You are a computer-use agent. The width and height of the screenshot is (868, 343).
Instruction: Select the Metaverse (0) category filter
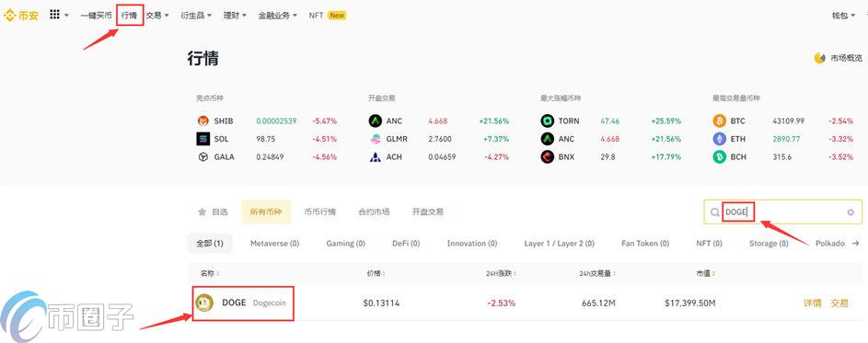(x=274, y=244)
